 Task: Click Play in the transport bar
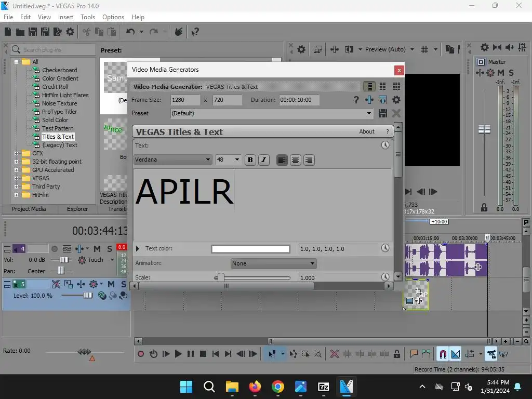(178, 354)
